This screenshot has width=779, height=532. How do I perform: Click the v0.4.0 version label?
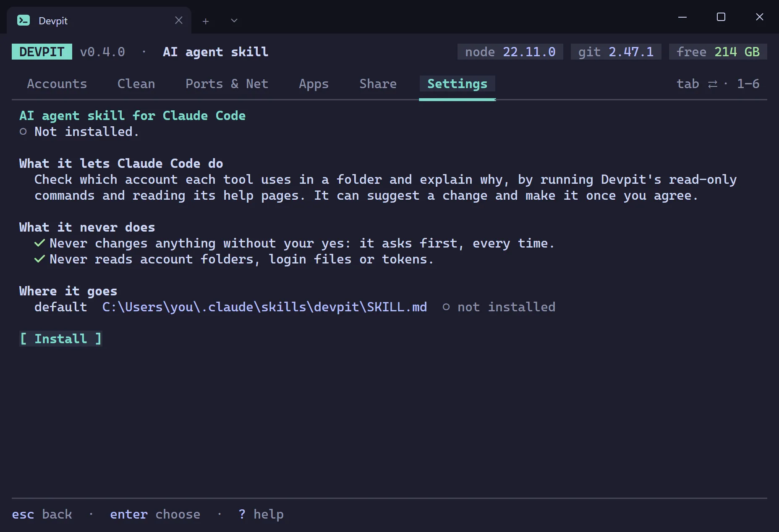[103, 52]
